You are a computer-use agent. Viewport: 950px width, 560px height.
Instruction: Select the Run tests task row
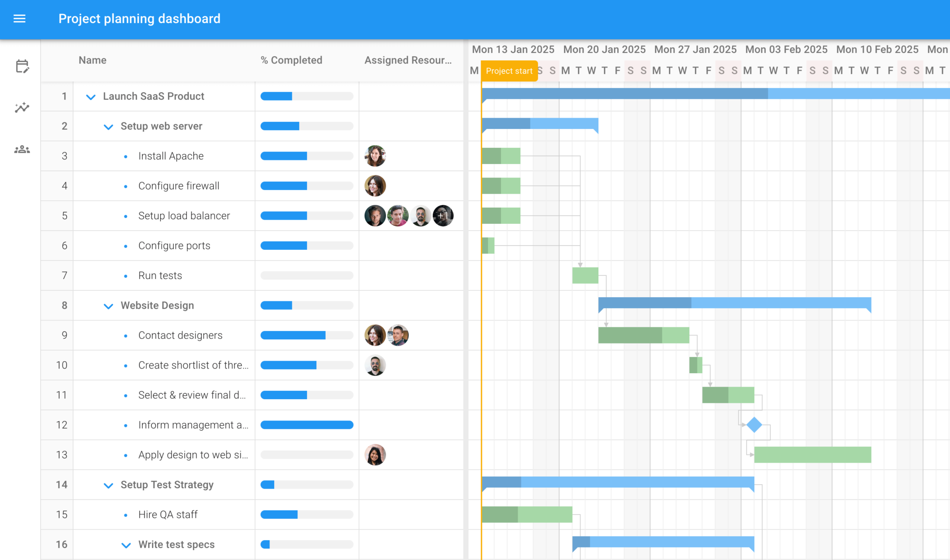(252, 275)
